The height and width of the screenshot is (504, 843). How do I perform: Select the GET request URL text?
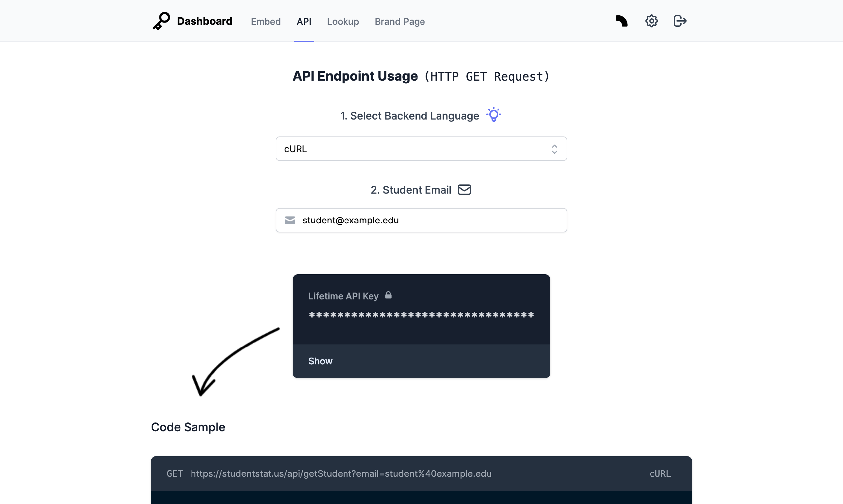coord(341,473)
